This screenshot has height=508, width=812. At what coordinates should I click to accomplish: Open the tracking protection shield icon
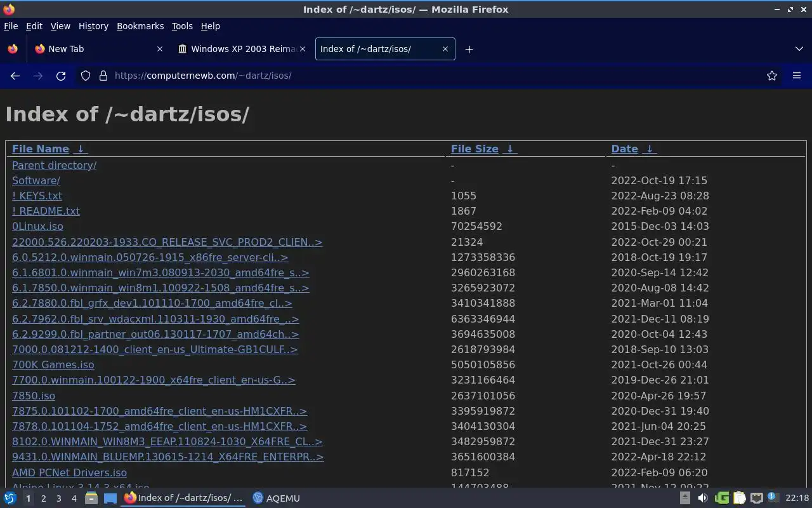click(x=86, y=76)
